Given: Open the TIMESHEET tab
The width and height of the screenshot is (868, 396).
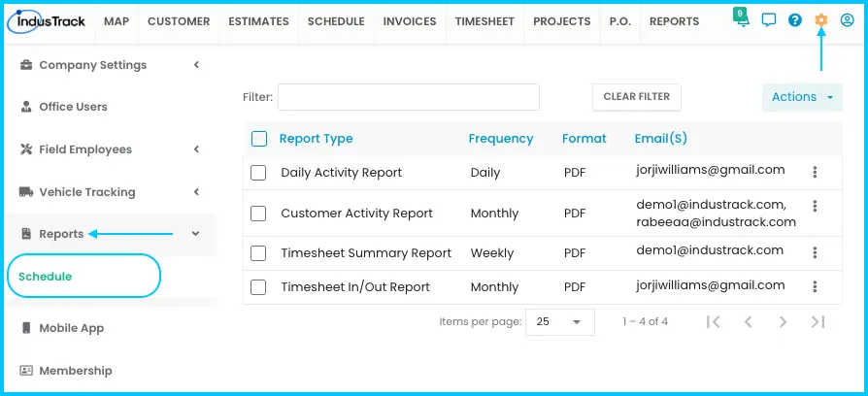Looking at the screenshot, I should [x=484, y=21].
